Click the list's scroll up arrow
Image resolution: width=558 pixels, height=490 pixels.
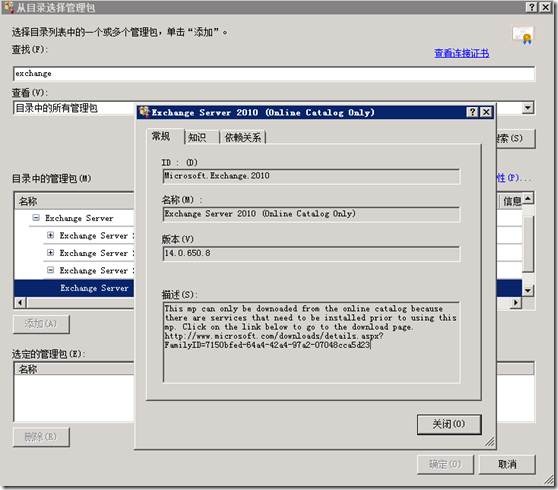click(x=528, y=198)
